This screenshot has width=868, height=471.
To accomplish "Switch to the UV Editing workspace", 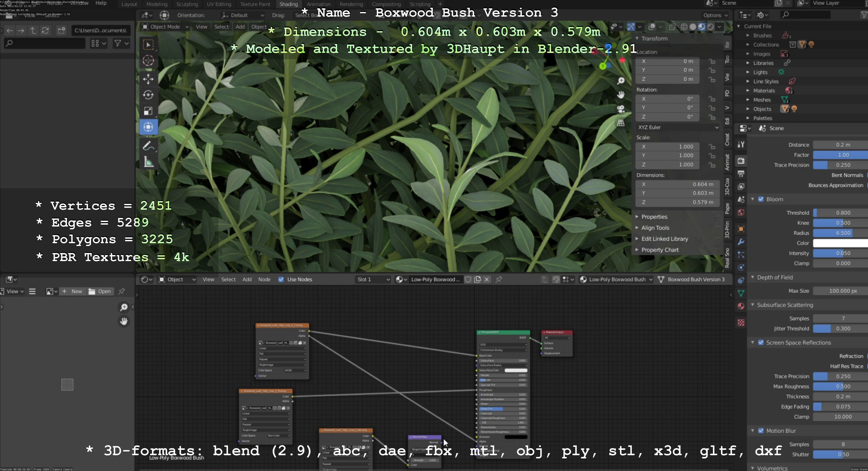I will 219,4.
